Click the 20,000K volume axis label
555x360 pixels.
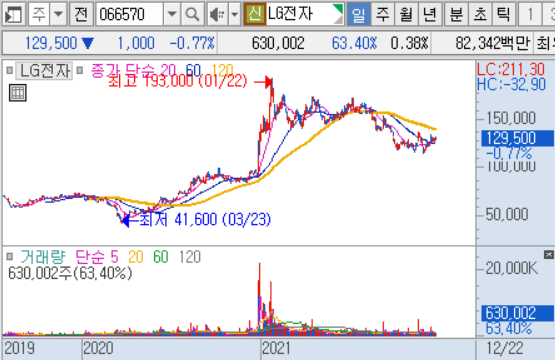pos(511,268)
